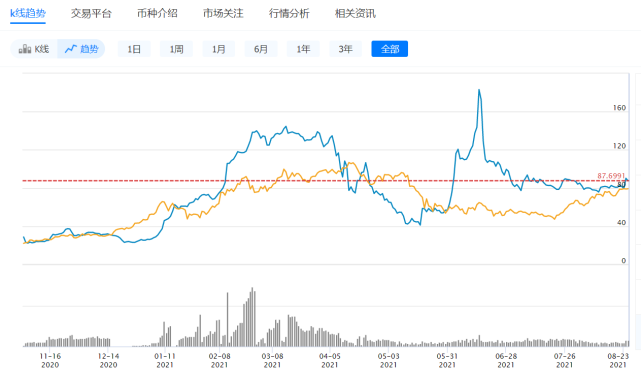Click the 11-16 2020 date label
Image resolution: width=641 pixels, height=378 pixels.
coord(50,360)
